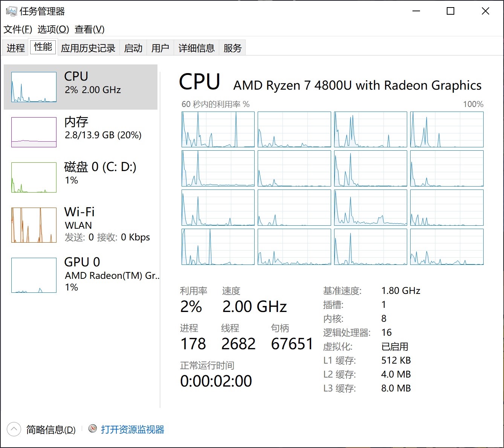Maximize the Task Manager window
The image size is (504, 448).
click(x=451, y=11)
